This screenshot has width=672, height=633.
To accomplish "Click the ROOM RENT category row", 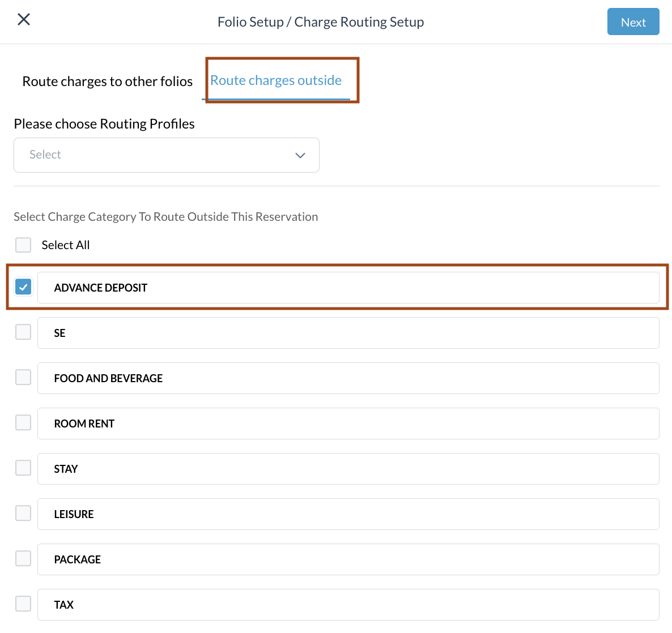I will (x=348, y=424).
